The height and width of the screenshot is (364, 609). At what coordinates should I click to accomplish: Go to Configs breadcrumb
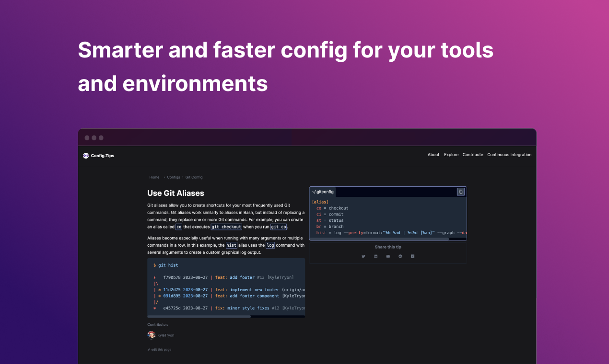(x=174, y=177)
